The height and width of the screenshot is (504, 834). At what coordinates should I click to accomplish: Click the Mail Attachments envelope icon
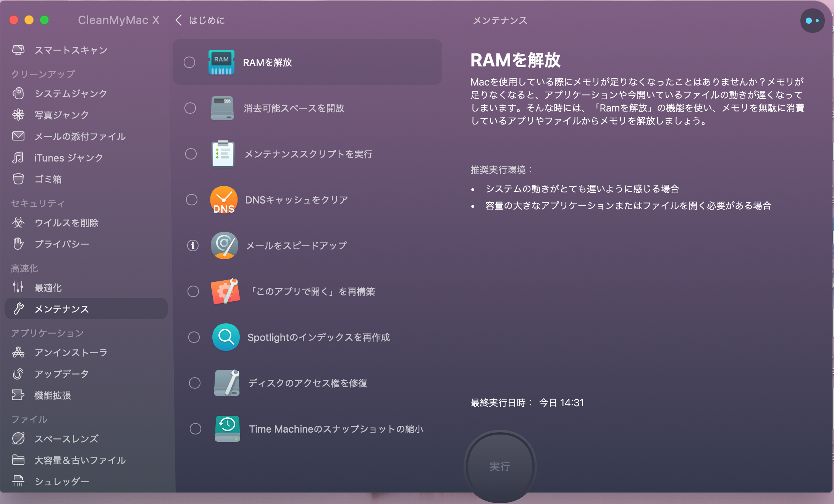(x=18, y=136)
